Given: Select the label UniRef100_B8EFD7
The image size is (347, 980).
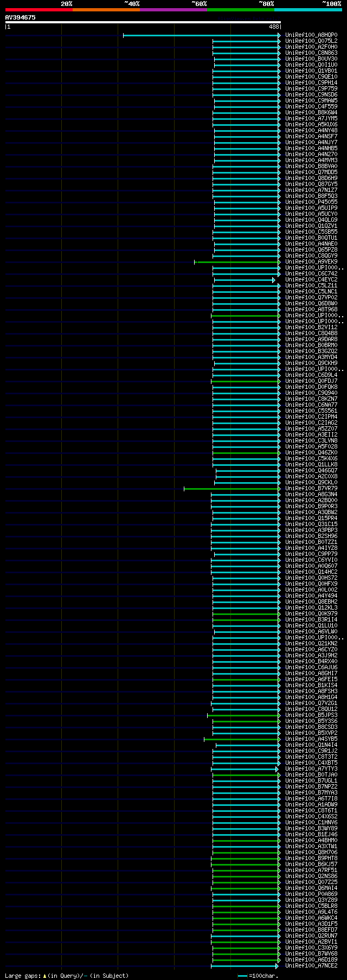Looking at the screenshot, I should click(311, 930).
